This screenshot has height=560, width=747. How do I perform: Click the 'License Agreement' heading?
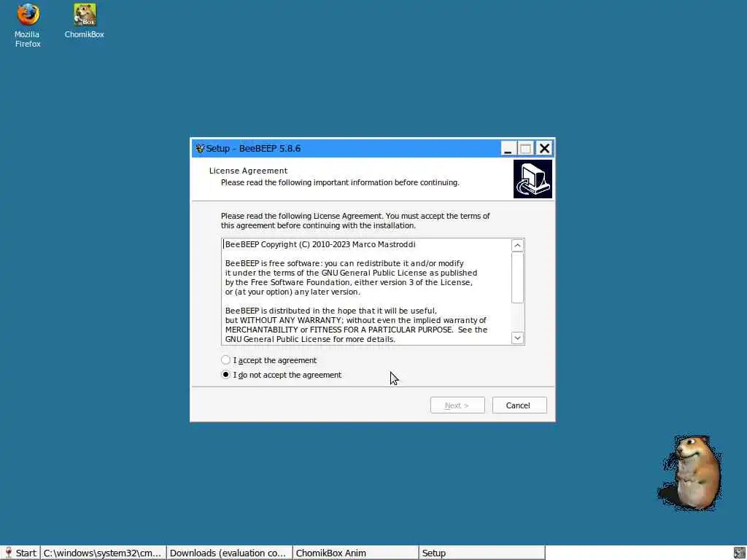[x=248, y=171]
